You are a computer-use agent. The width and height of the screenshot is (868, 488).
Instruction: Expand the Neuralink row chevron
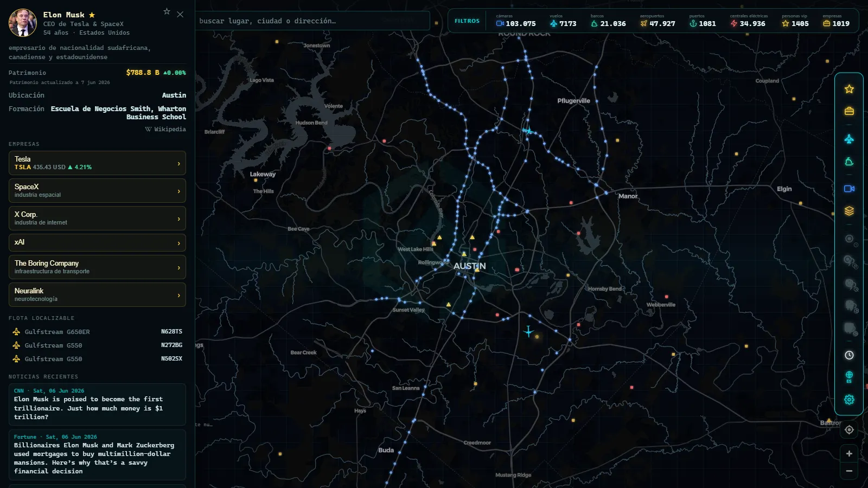click(179, 295)
